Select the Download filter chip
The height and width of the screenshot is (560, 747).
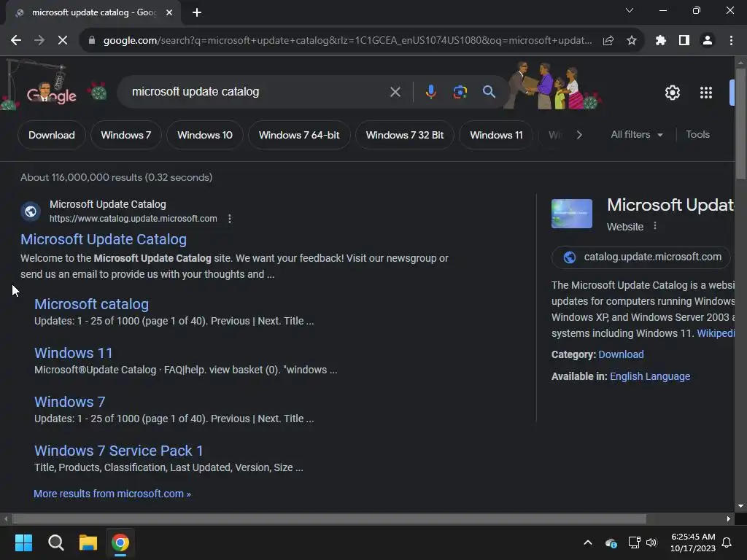tap(52, 135)
